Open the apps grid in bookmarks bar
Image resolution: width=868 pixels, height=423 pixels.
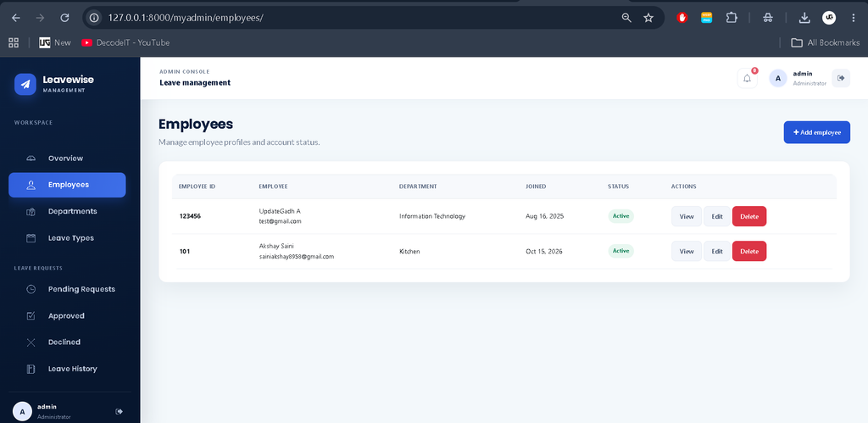(x=14, y=42)
